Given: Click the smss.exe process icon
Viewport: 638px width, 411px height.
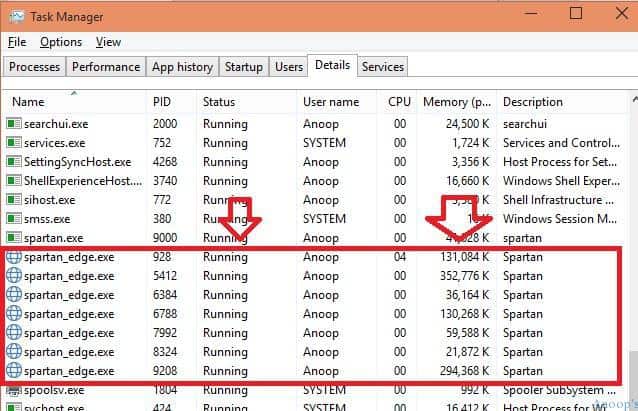Looking at the screenshot, I should (x=14, y=219).
